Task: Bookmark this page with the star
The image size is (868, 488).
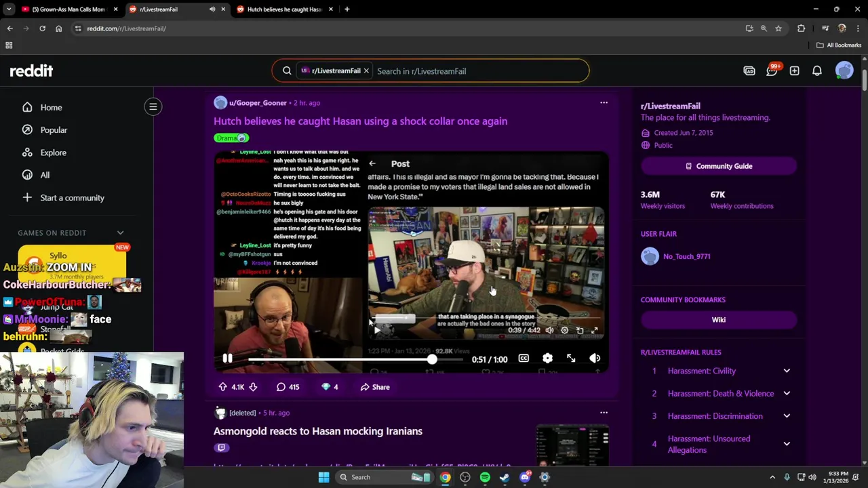Action: 778,28
